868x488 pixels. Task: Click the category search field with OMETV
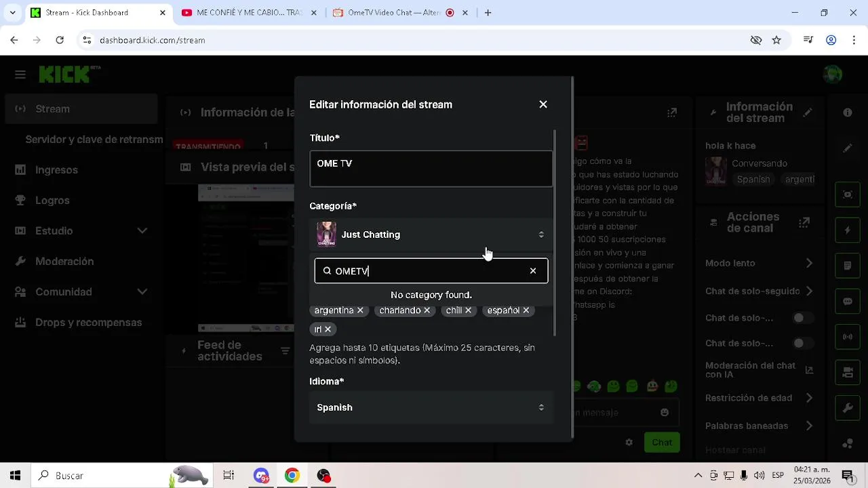[431, 270]
